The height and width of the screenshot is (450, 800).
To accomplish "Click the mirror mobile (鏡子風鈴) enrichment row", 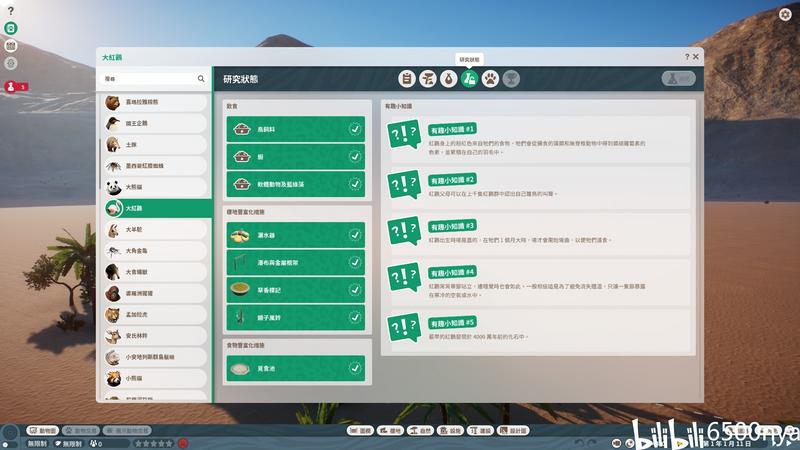I will tap(296, 317).
